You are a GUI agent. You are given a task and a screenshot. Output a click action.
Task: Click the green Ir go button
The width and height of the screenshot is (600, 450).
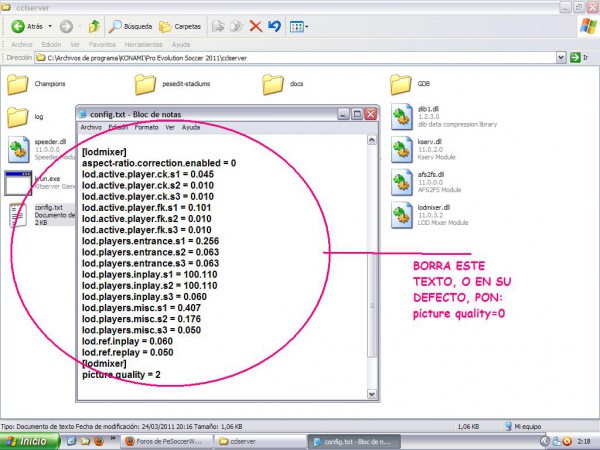coord(579,58)
